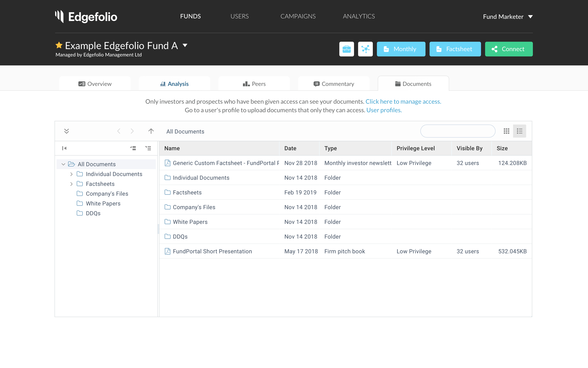Viewport: 588px width, 368px height.
Task: Click the All Documents breadcrumb path
Action: [185, 131]
